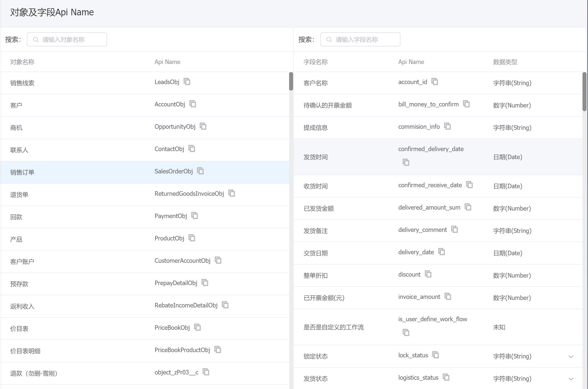The height and width of the screenshot is (389, 588).
Task: Copy the PriceBookObj API name
Action: pyautogui.click(x=198, y=327)
